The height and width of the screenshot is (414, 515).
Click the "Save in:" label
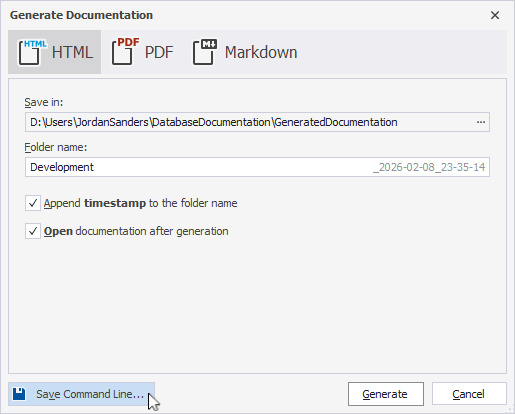(44, 102)
